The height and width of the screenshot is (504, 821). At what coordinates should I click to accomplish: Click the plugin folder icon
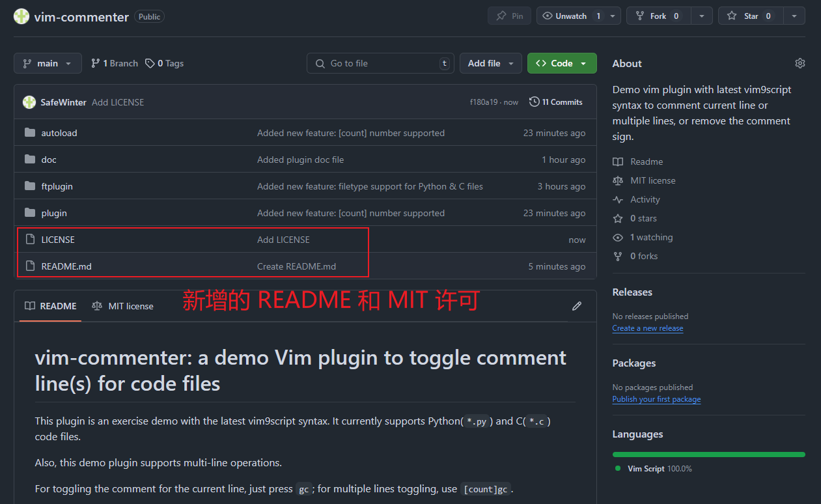pos(30,213)
